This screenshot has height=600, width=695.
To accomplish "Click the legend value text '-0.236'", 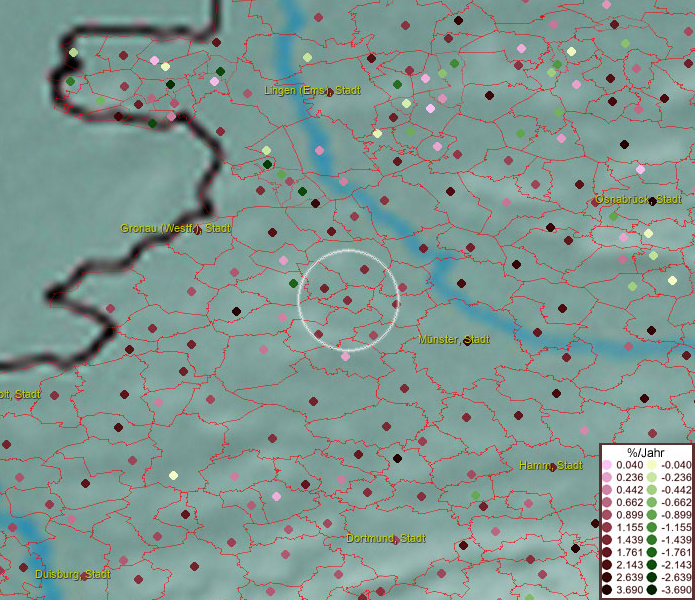I will point(676,477).
